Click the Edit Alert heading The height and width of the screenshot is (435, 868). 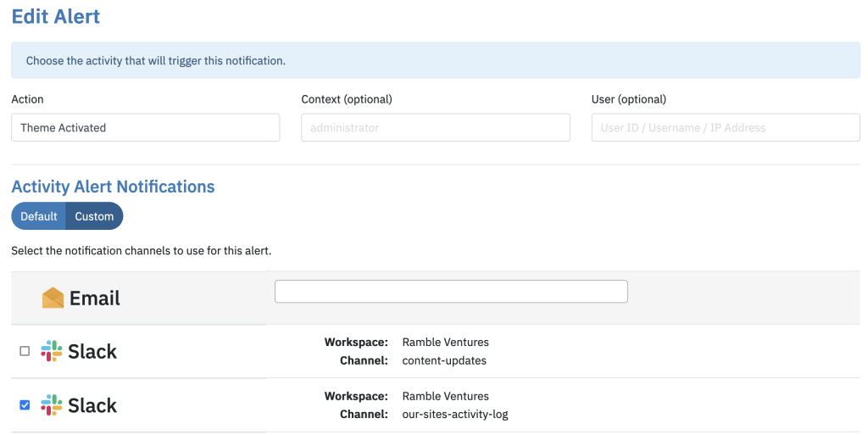tap(56, 17)
